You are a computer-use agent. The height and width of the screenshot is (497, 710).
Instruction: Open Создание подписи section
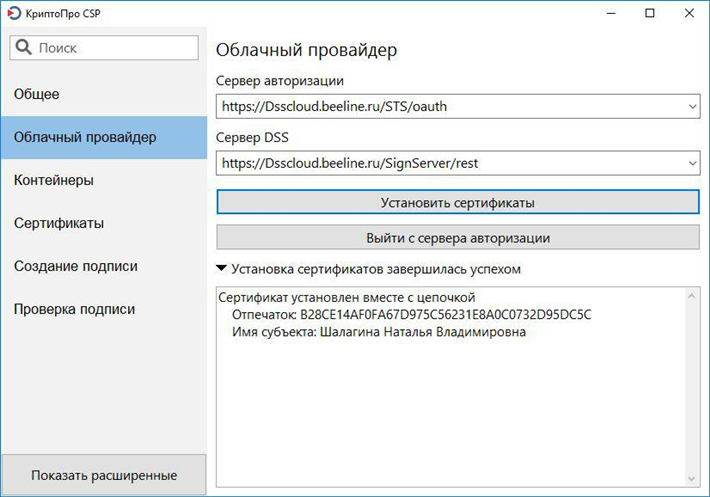point(104,266)
